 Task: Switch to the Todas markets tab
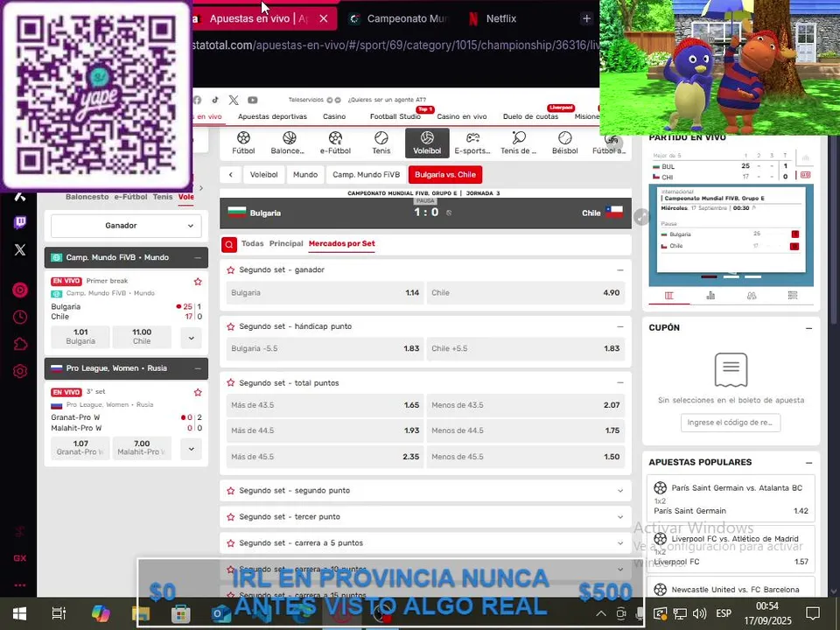[x=252, y=243]
